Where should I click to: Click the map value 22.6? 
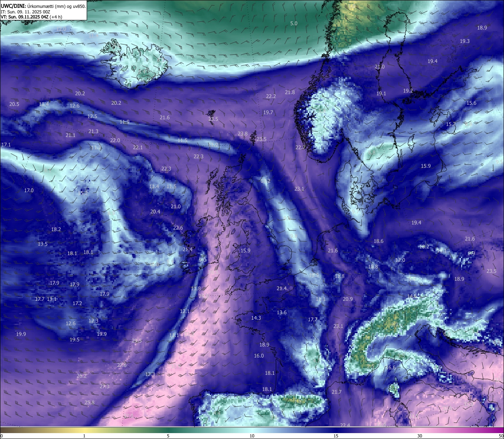pos(178,228)
